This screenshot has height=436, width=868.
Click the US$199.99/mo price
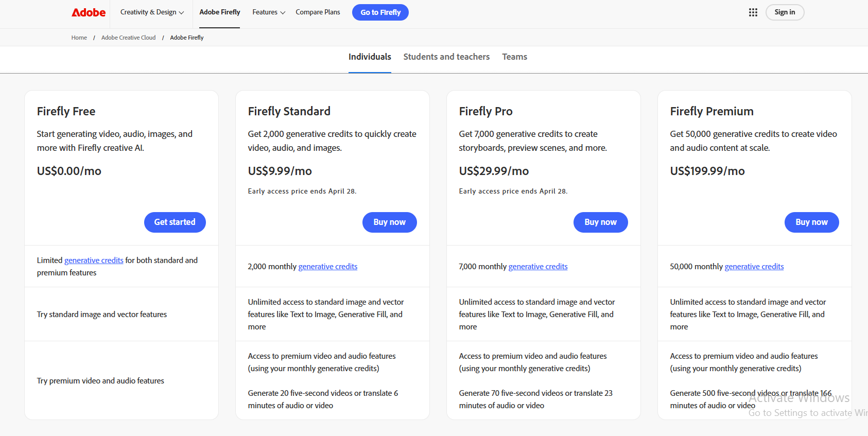coord(707,171)
